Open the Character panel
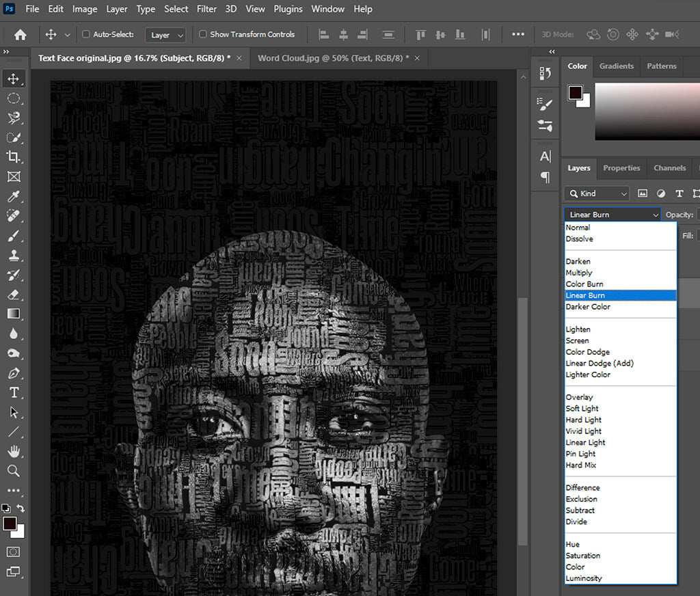700x596 pixels. [x=545, y=157]
